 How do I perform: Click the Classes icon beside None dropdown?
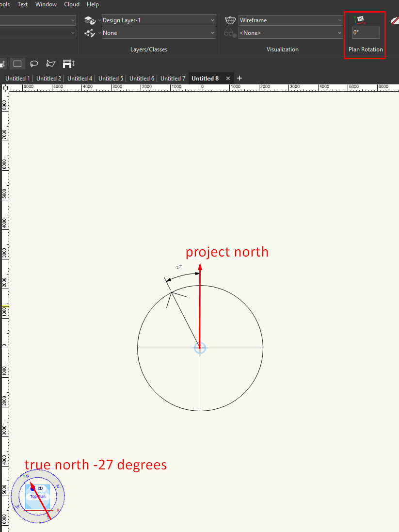(89, 33)
